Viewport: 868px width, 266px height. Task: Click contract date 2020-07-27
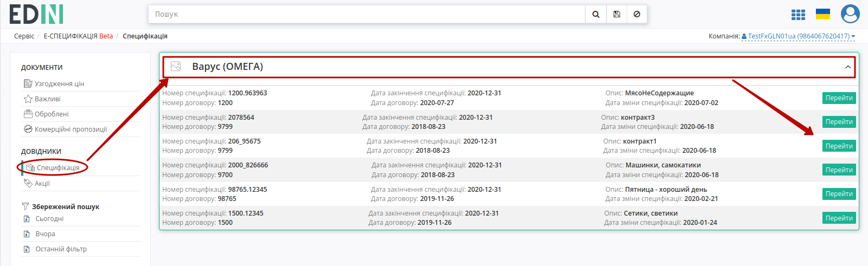437,103
